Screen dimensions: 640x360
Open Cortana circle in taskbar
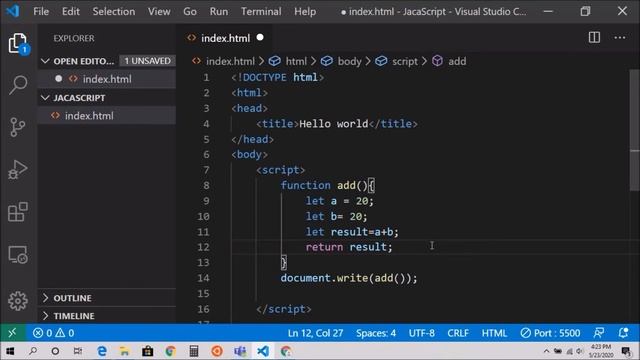[x=55, y=351]
